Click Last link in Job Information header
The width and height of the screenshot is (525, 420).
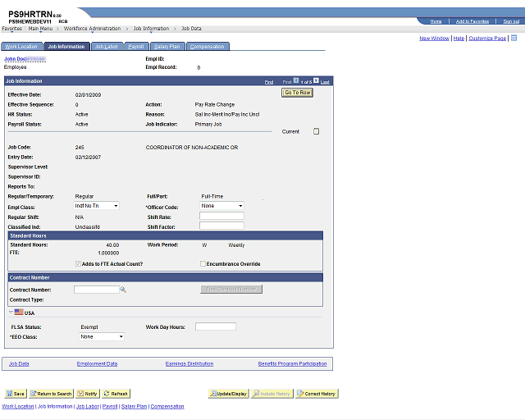click(325, 82)
